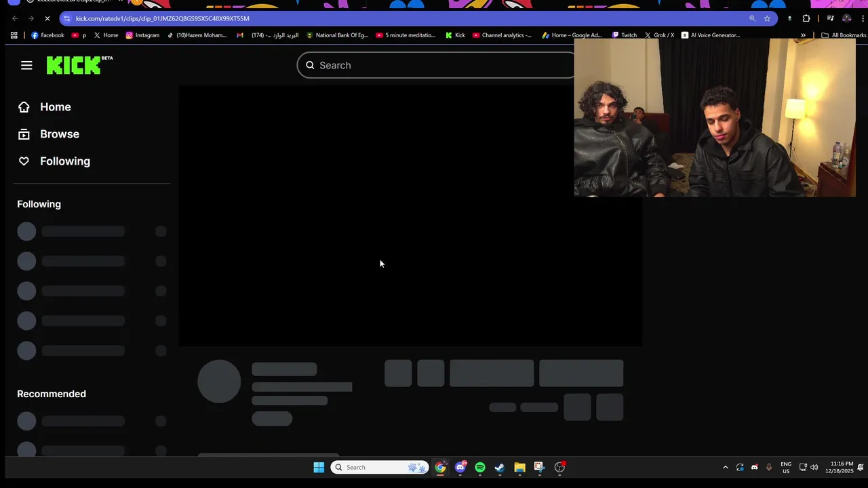The image size is (868, 488).
Task: Bookmark this page with the star icon
Action: pyautogui.click(x=767, y=18)
